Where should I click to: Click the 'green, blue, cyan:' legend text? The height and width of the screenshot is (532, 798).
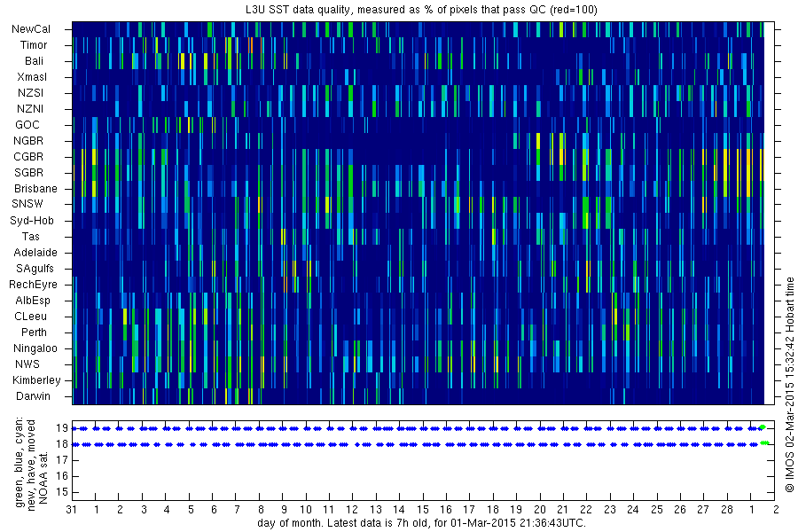(19, 462)
